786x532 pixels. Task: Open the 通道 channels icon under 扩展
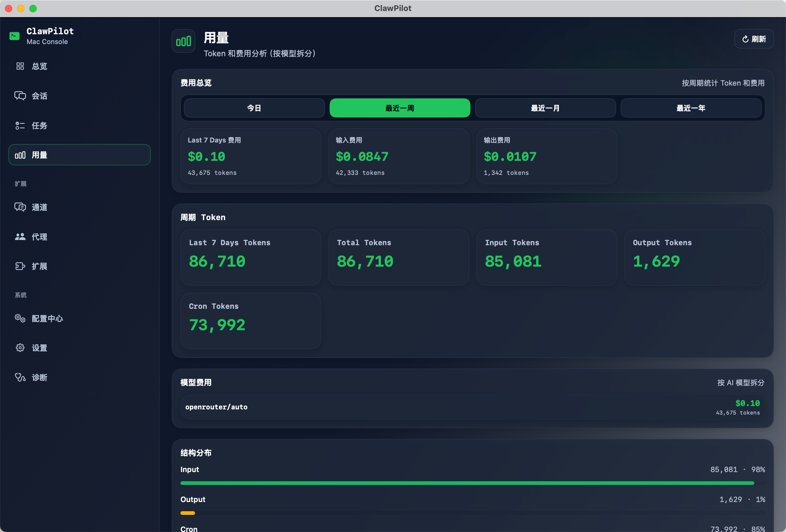(20, 207)
